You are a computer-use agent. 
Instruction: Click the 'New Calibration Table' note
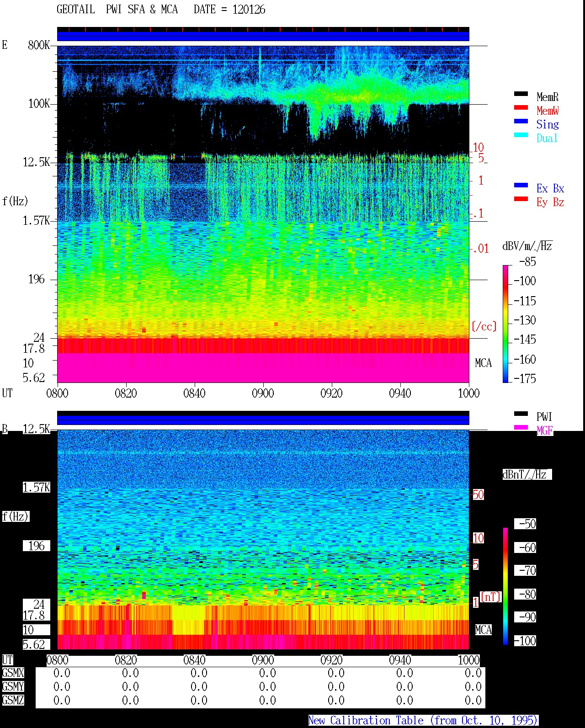423,720
